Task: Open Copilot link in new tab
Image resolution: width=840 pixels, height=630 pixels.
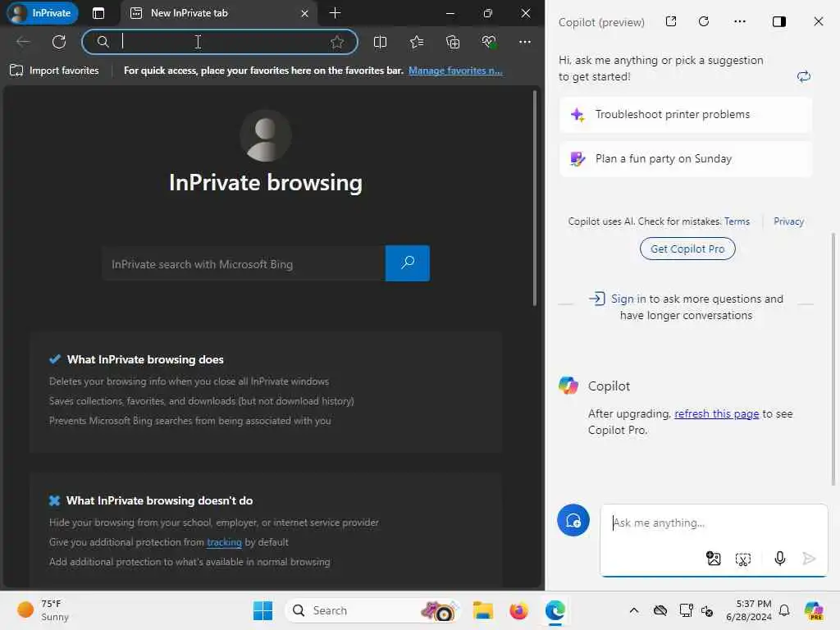Action: (x=671, y=21)
